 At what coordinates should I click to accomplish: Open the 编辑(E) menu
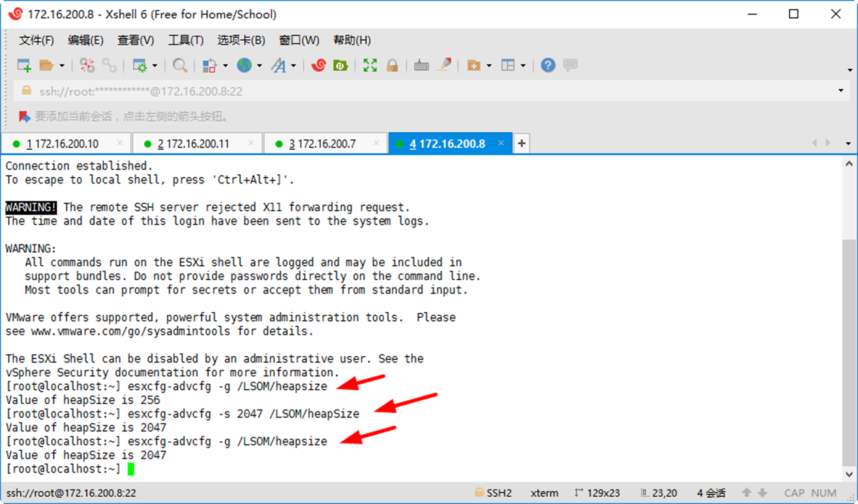[x=86, y=40]
